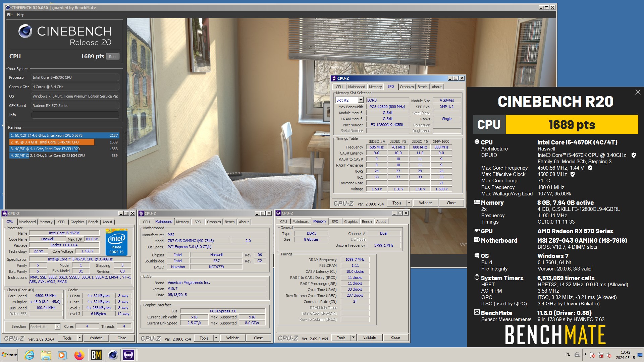644x362 pixels.
Task: Click the GFX Board Radeon RX 570 field
Action: pos(75,106)
